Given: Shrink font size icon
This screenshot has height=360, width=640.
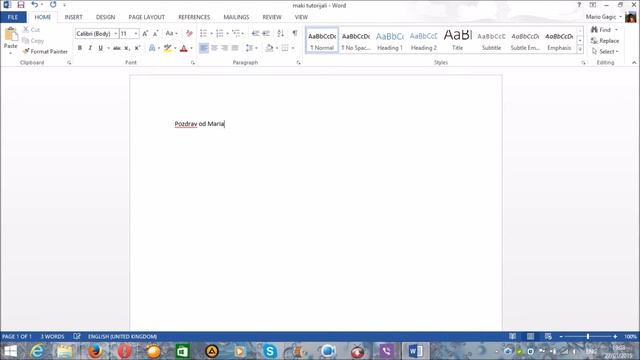Looking at the screenshot, I should click(156, 33).
